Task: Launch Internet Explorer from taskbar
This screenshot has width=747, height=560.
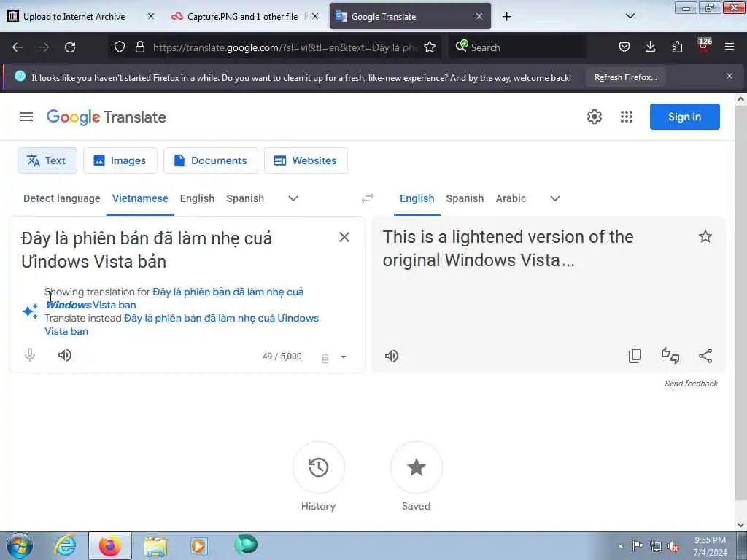Action: [65, 545]
